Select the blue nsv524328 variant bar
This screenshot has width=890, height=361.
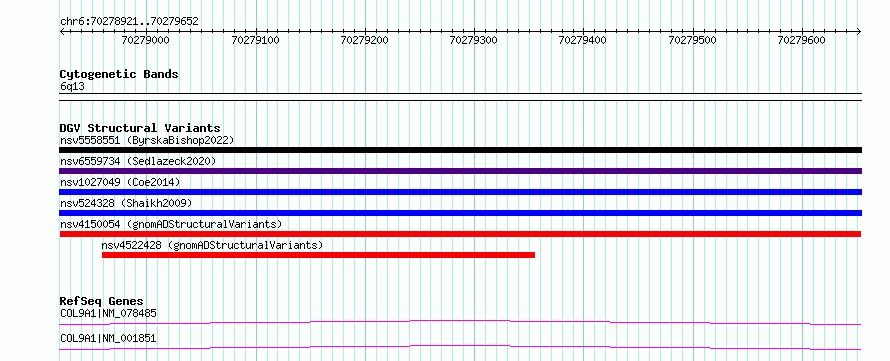(460, 213)
